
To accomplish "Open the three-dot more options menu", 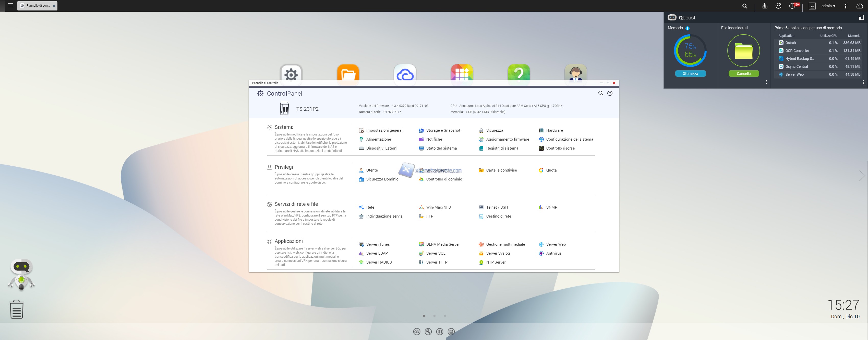I will tap(846, 6).
